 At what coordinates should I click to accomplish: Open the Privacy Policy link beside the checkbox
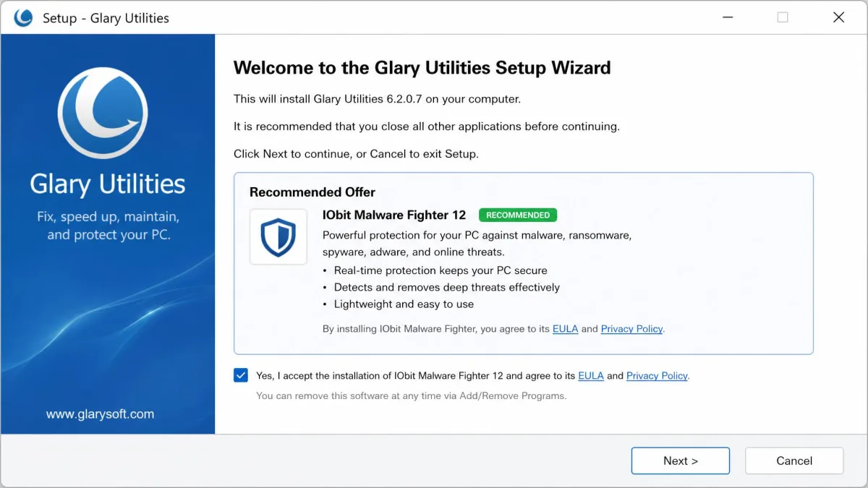[x=657, y=376]
